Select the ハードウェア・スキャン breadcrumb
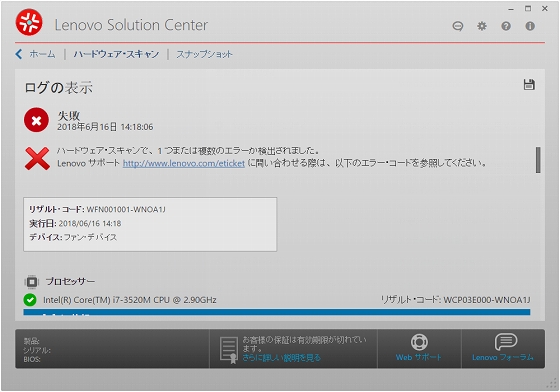The height and width of the screenshot is (392, 560). [x=116, y=54]
